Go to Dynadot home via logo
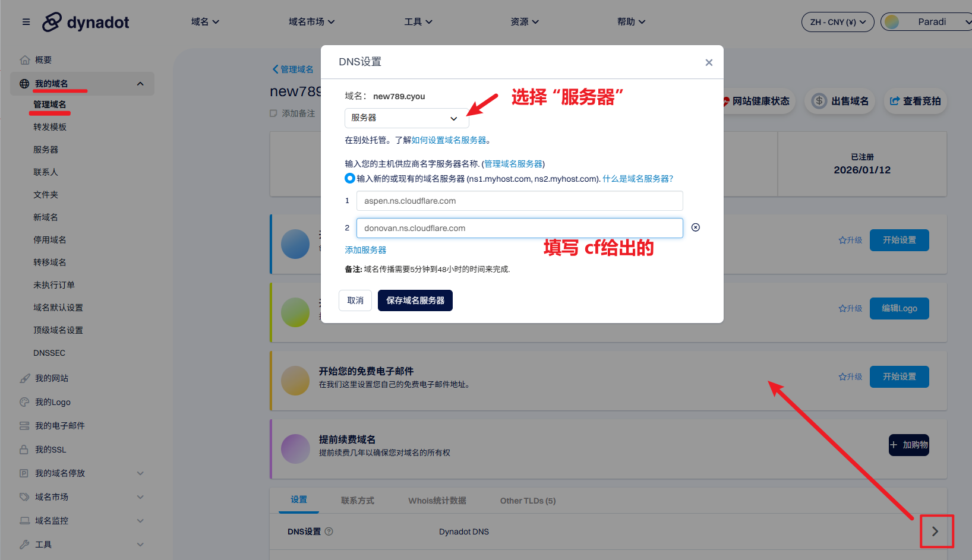 pos(86,22)
